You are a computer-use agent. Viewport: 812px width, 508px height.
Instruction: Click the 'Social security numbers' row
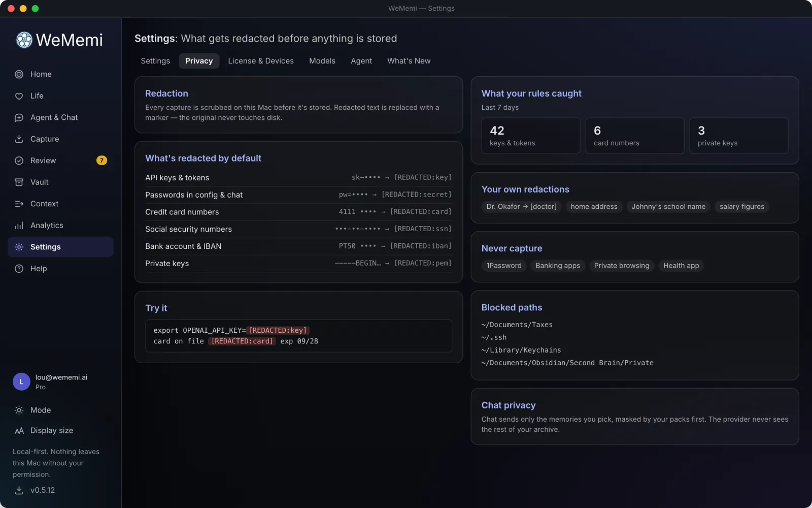(298, 229)
